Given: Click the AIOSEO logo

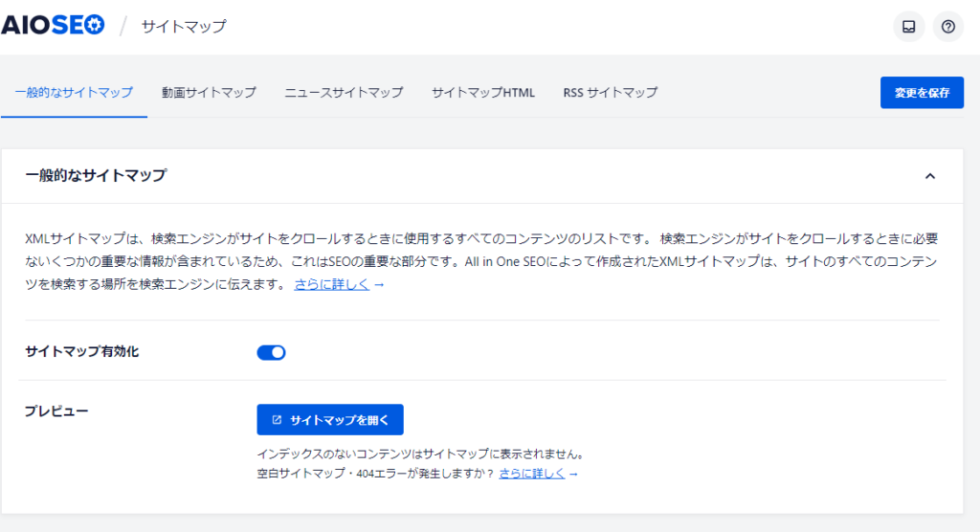Looking at the screenshot, I should click(x=53, y=26).
